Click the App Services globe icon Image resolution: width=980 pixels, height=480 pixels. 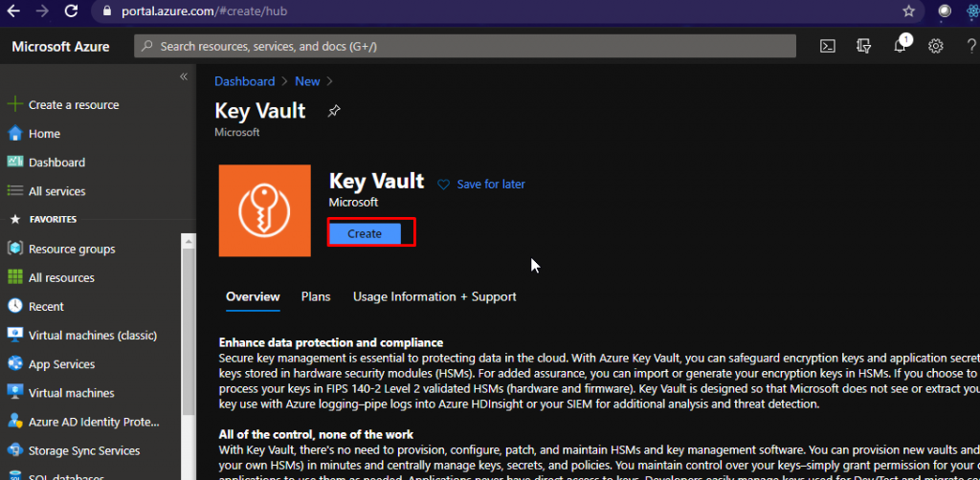[x=15, y=364]
